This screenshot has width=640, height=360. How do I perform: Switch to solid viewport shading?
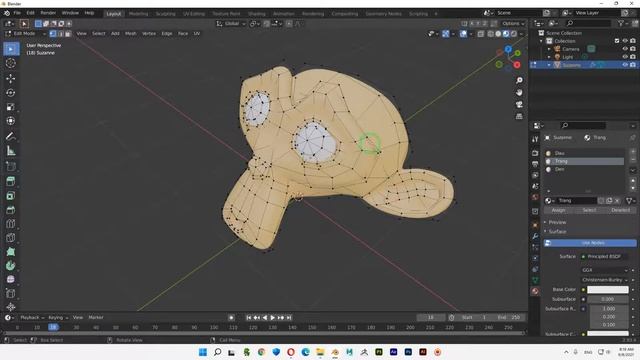coord(498,34)
